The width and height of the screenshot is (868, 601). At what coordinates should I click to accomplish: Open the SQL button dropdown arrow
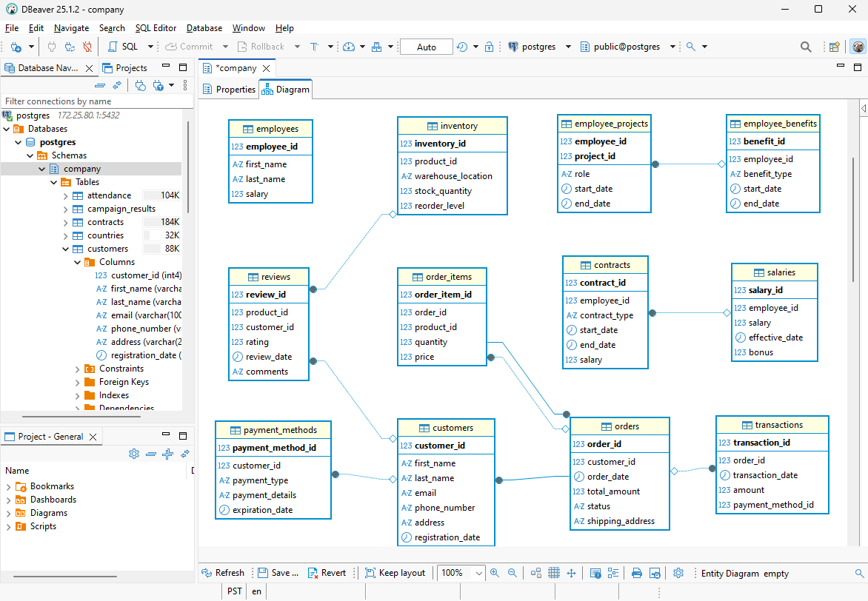pos(150,47)
